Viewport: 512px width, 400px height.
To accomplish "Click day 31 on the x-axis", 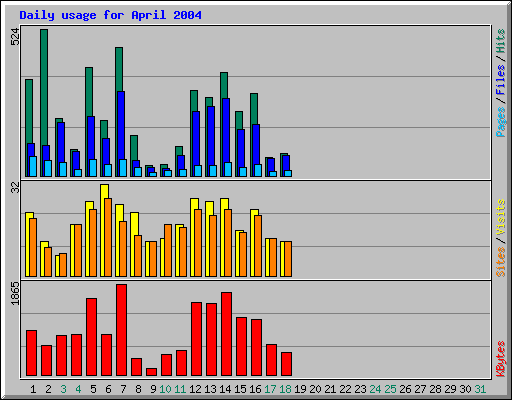I will [480, 389].
